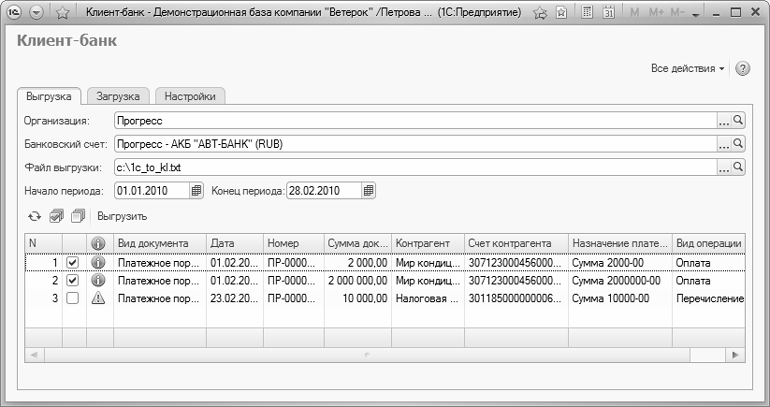This screenshot has width=770, height=407.
Task: Click the Выгрузить button
Action: point(122,216)
